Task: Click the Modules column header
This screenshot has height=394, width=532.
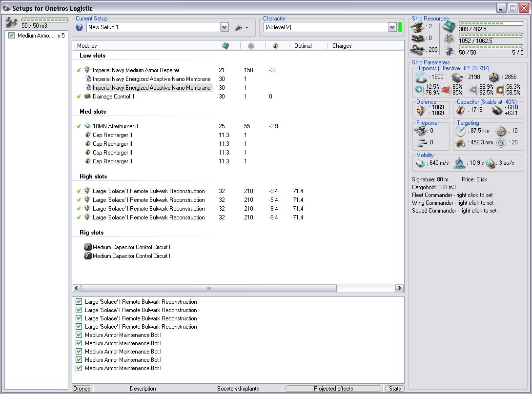Action: (x=143, y=46)
